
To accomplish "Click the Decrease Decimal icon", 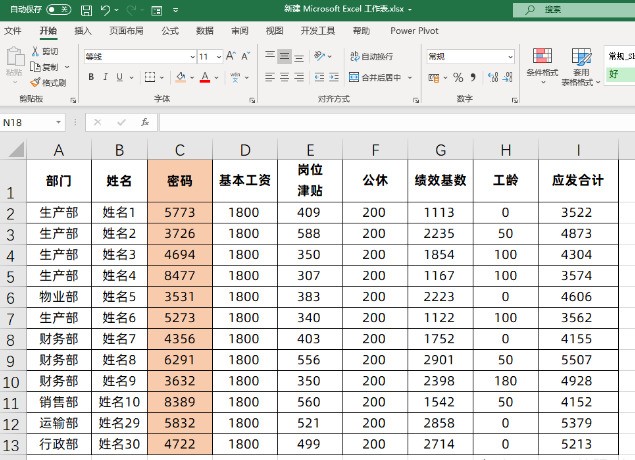I will pos(507,77).
